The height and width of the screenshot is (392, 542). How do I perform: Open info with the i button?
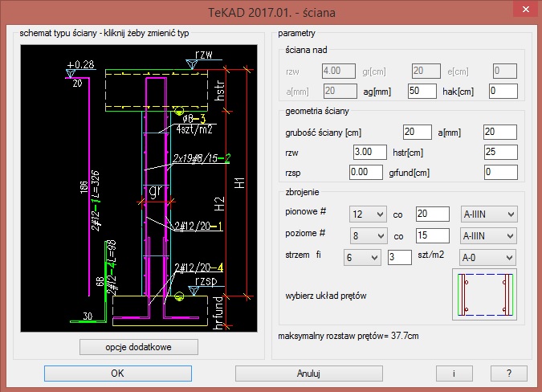coord(454,374)
